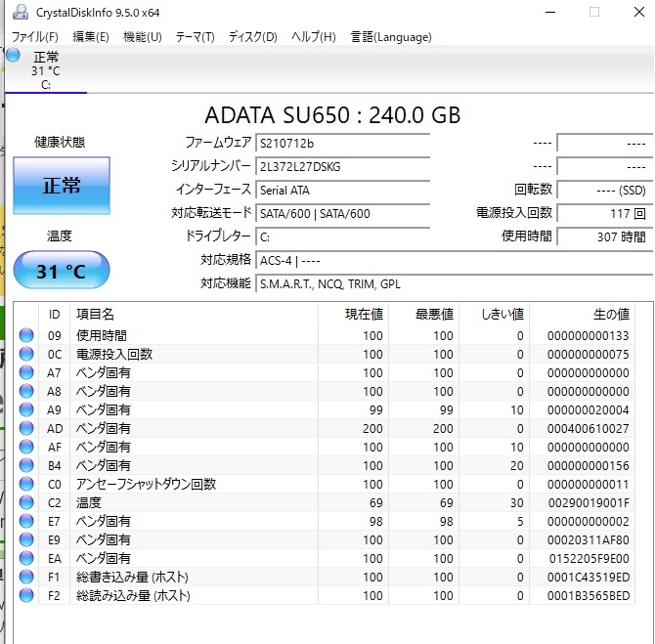The width and height of the screenshot is (655, 644).
Task: Click the しきい値 column header
Action: coord(494,314)
